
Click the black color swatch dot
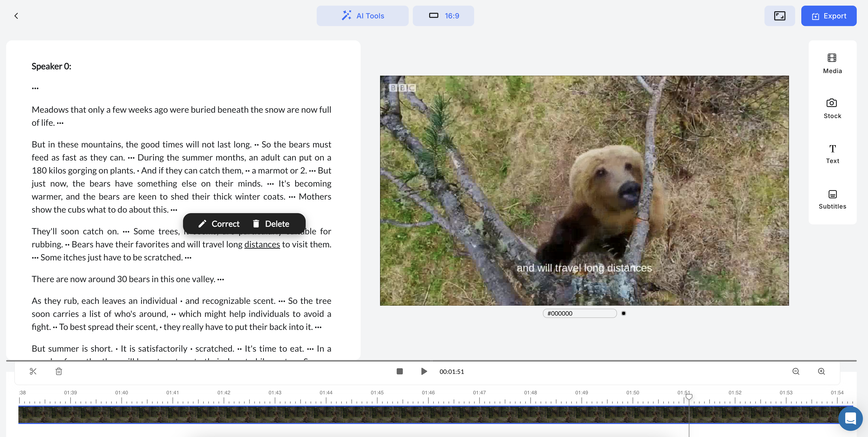pyautogui.click(x=623, y=313)
